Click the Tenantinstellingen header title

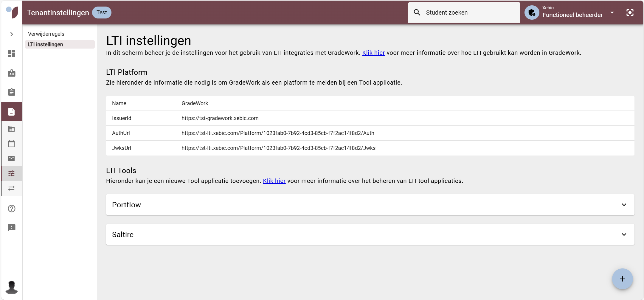pyautogui.click(x=58, y=13)
